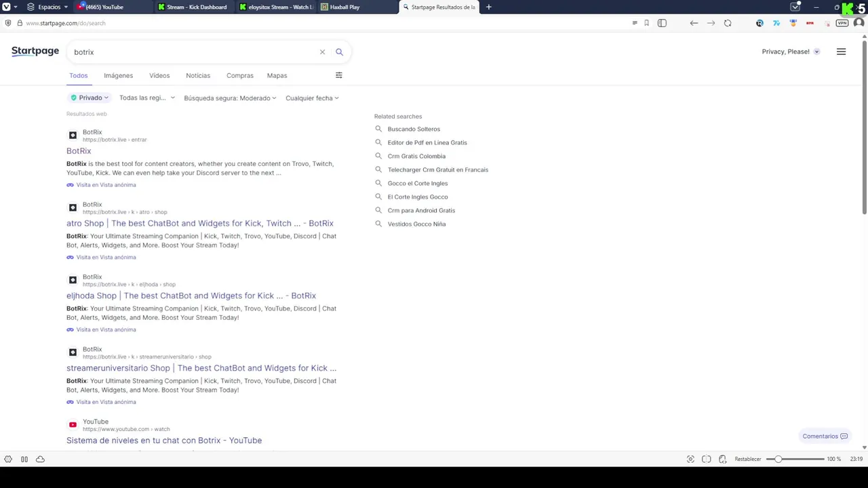Image resolution: width=868 pixels, height=488 pixels.
Task: Expand the Privacy, Please! dropdown
Action: 791,52
